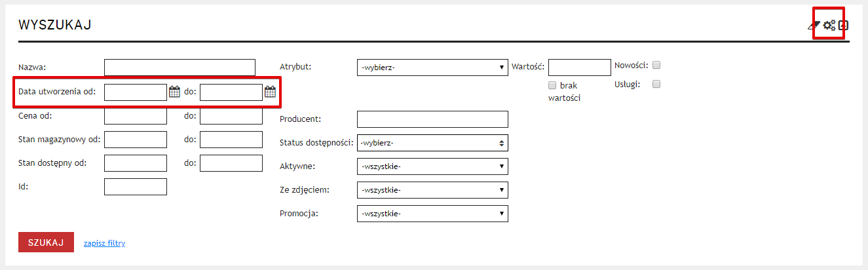Click the 'zapisz filtry' link
Viewport: 868px width, 270px height.
click(104, 243)
